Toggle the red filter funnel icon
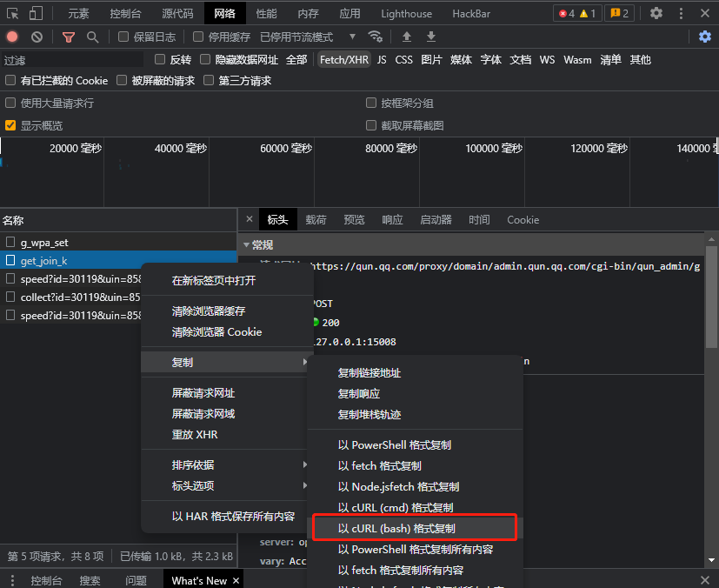 click(69, 37)
